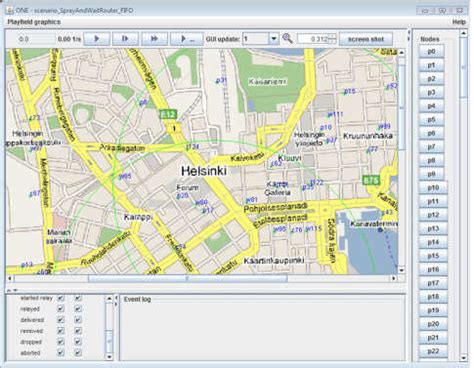Click the Kruununhaka label on the map
Screen dimensions: 474x368
pos(368,136)
